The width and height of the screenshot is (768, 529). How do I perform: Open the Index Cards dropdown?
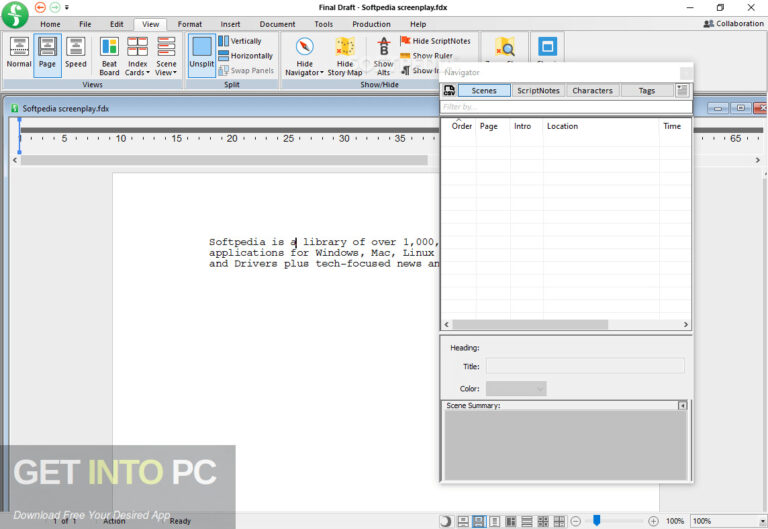click(138, 56)
